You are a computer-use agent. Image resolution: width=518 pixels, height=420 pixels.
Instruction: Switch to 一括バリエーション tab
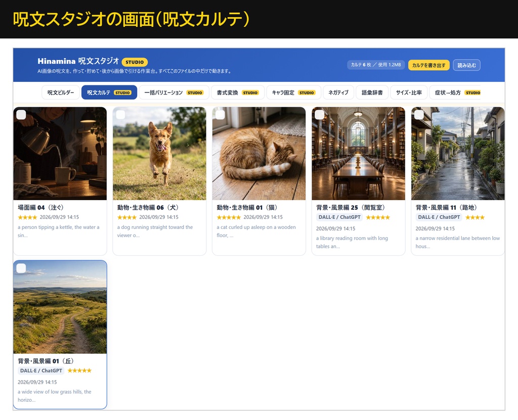[174, 92]
